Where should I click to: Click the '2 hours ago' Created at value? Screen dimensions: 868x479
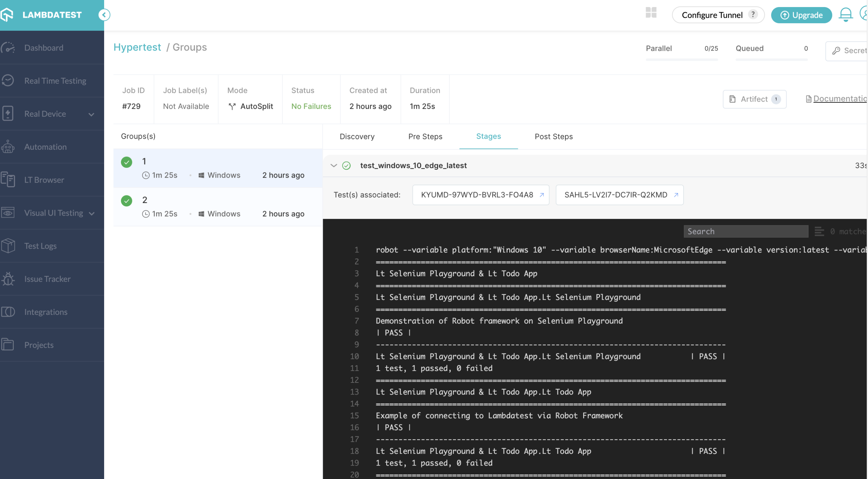coord(370,107)
